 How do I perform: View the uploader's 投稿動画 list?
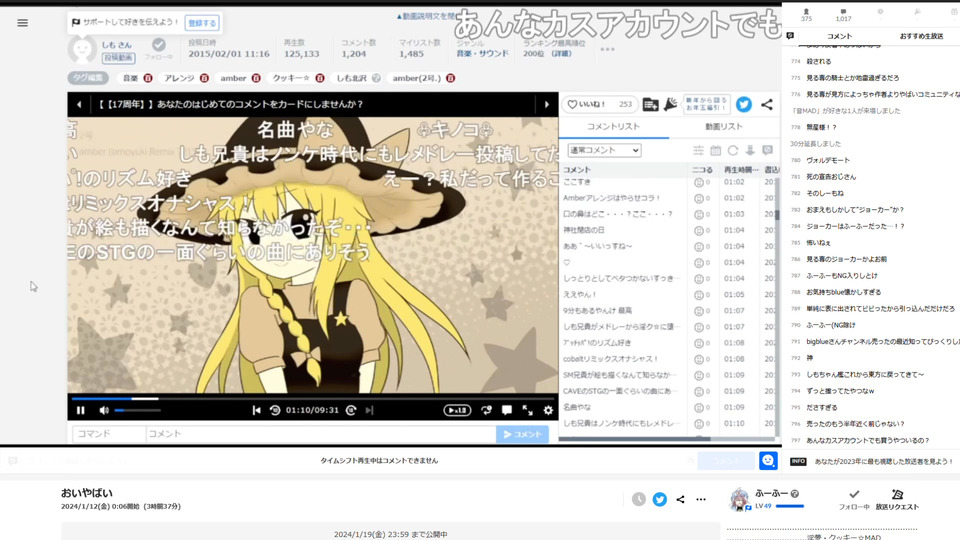click(x=119, y=58)
